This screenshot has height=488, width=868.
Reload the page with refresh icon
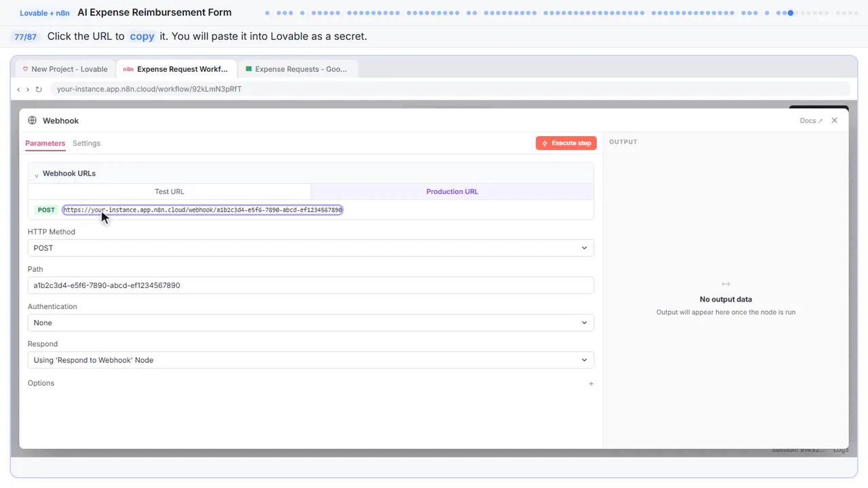[39, 89]
